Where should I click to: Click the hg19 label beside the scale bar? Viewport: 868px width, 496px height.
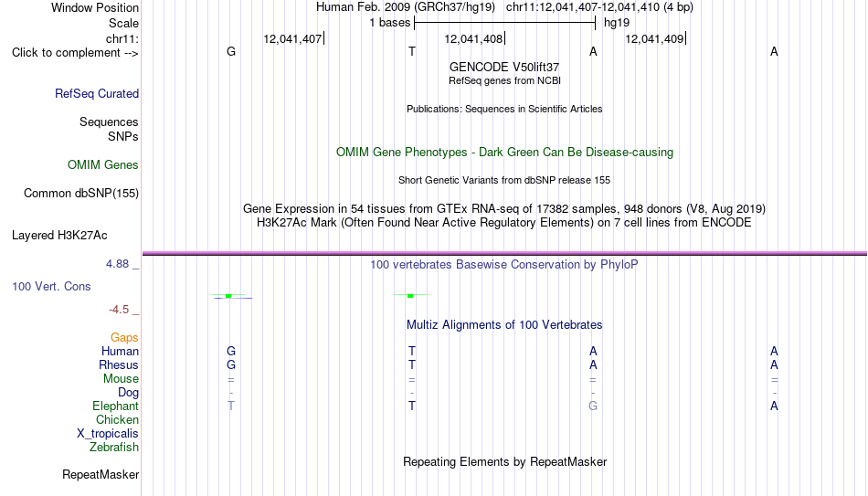(617, 23)
